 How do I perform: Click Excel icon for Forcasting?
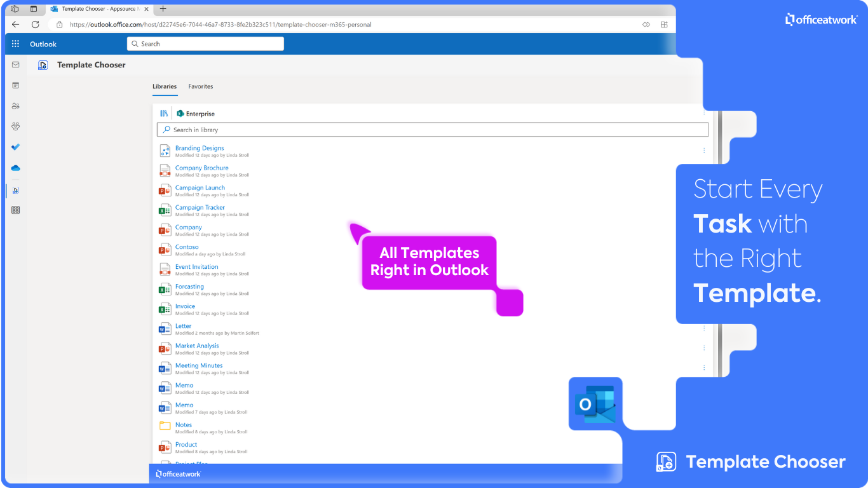coord(165,289)
